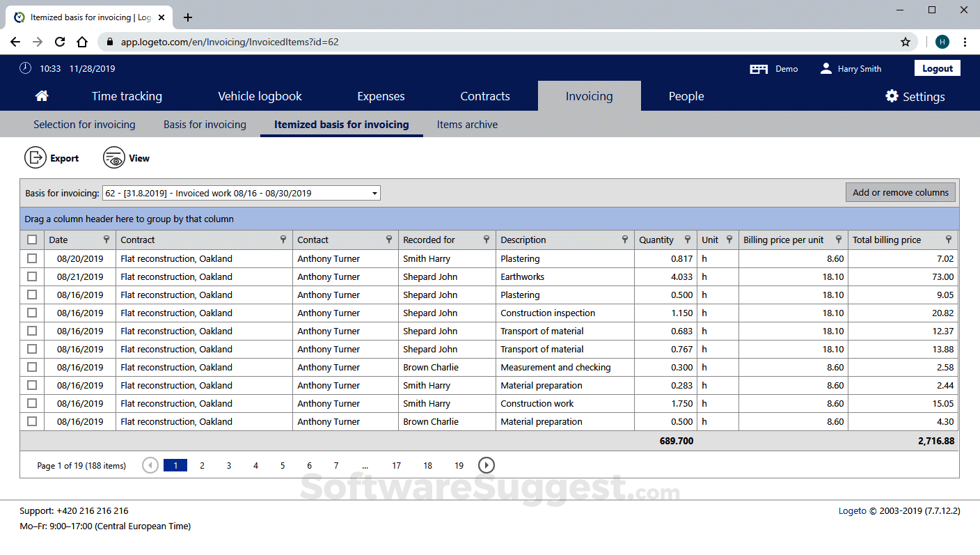Check the select-all checkbox in the table header
This screenshot has width=980, height=555.
tap(31, 240)
